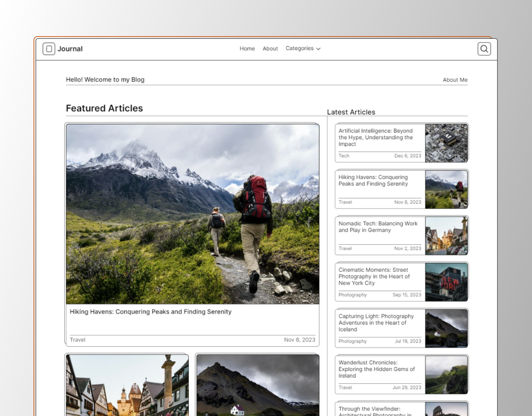Click the German town featured image

[127, 385]
